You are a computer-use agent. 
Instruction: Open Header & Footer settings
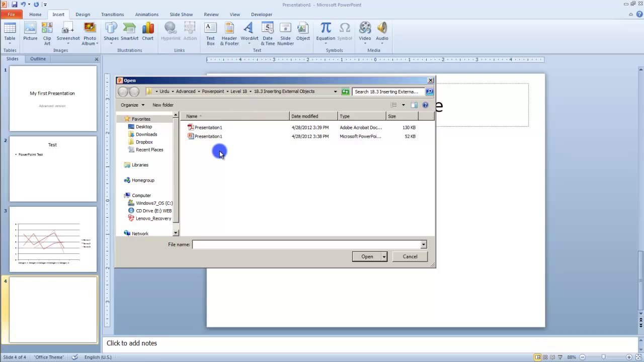(x=229, y=33)
